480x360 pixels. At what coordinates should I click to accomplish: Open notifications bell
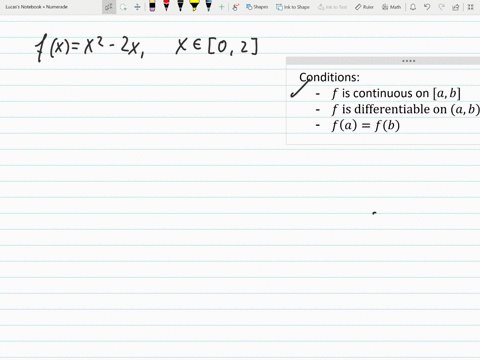tap(413, 7)
